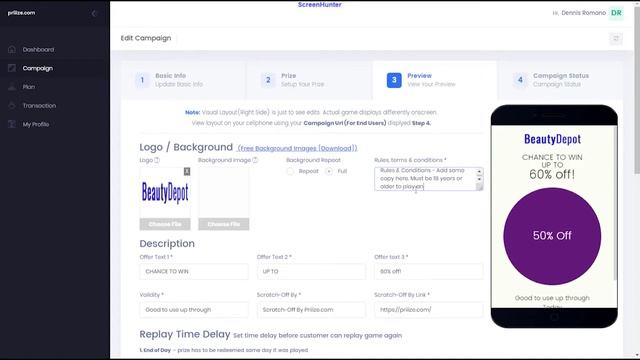Click the phone preview scrollbar
This screenshot has height=360, width=640.
(615, 203)
